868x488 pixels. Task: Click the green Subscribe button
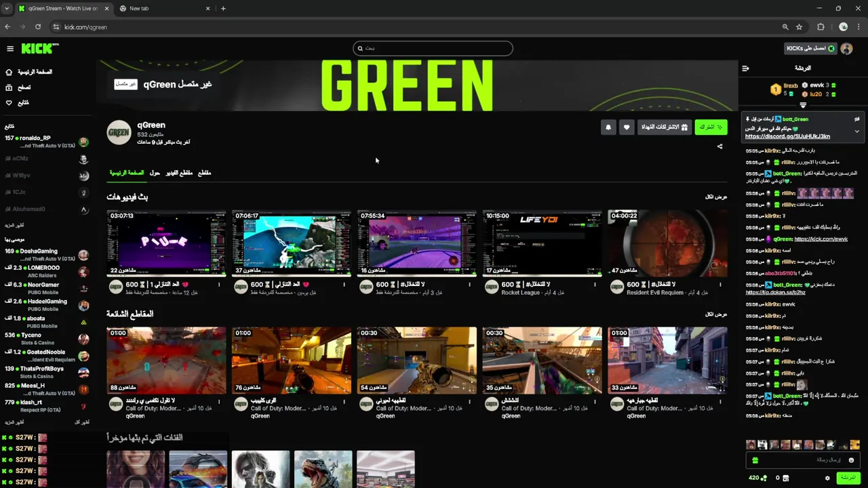coord(711,127)
